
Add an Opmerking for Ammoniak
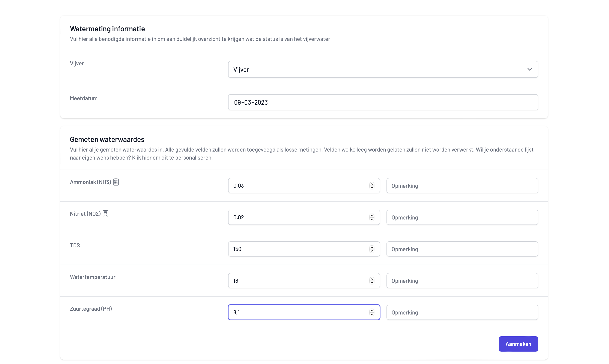tap(462, 186)
